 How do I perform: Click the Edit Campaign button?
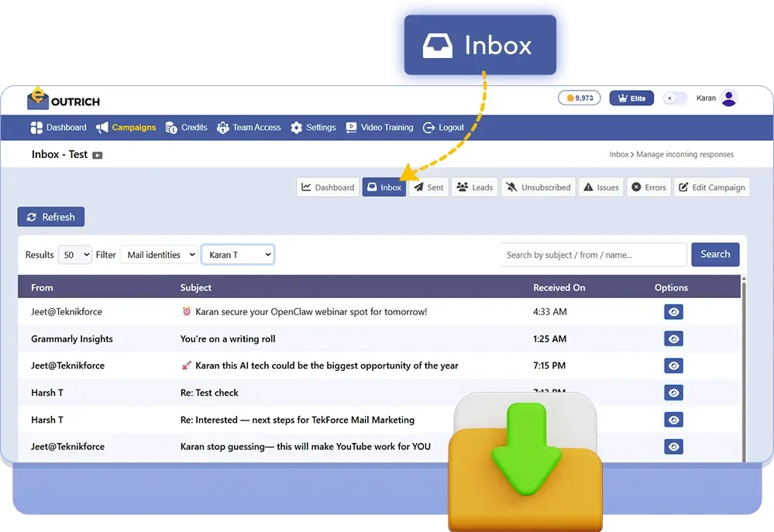(712, 187)
